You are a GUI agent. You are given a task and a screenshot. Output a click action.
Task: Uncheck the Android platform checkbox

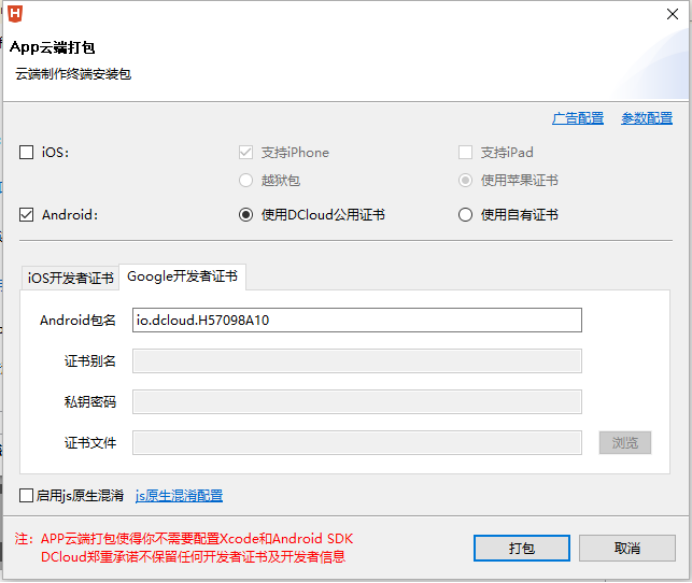tap(27, 214)
